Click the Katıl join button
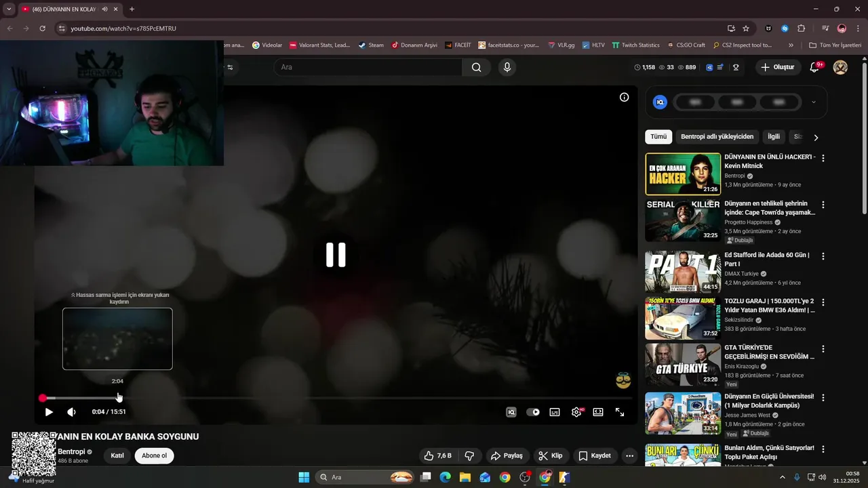 click(117, 455)
